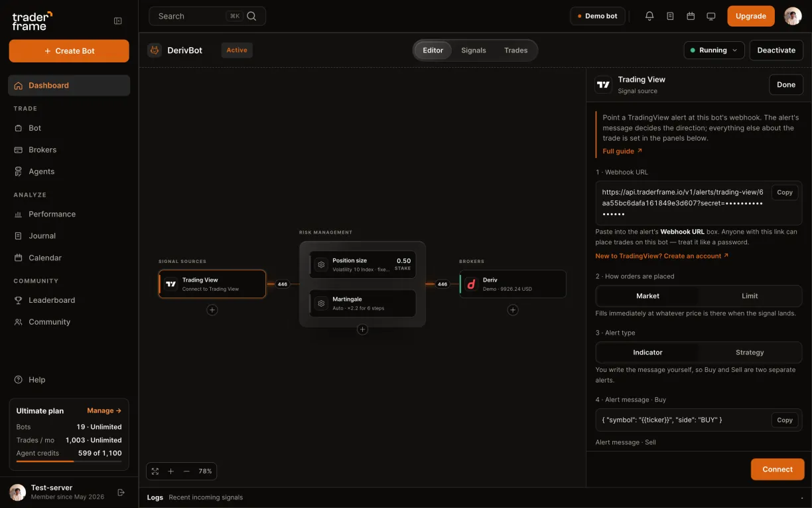Click the Create Bot button
This screenshot has height=508, width=812.
pyautogui.click(x=69, y=51)
